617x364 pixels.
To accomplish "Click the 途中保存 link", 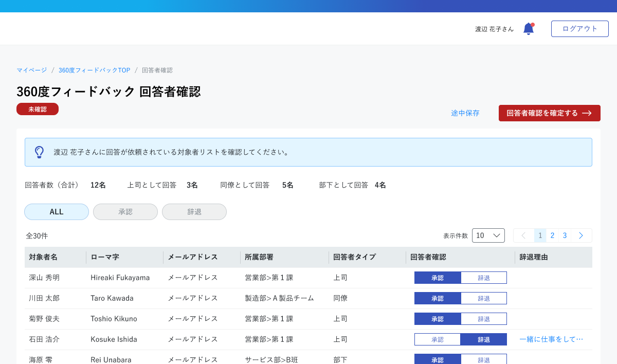I will point(465,113).
